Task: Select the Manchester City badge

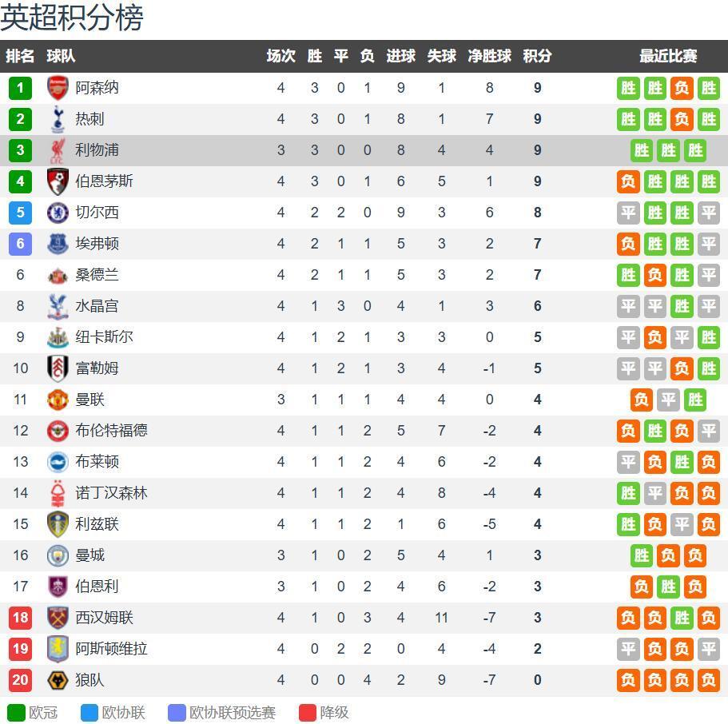Action: click(x=58, y=555)
